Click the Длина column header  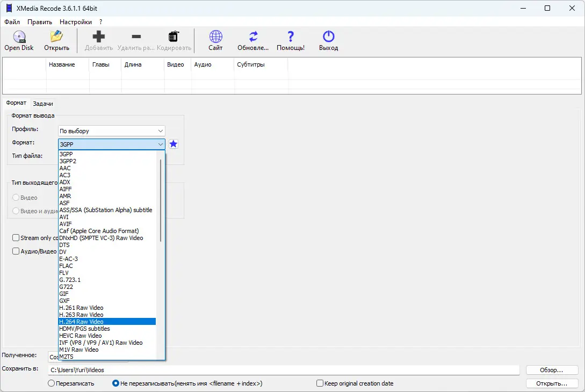pos(143,64)
